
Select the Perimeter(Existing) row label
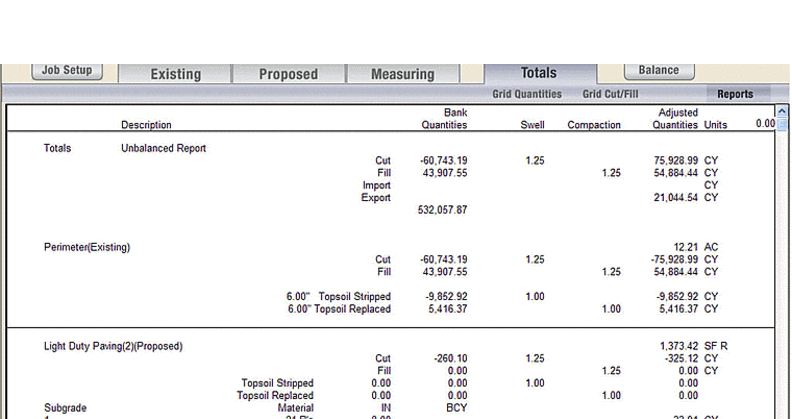pos(87,247)
